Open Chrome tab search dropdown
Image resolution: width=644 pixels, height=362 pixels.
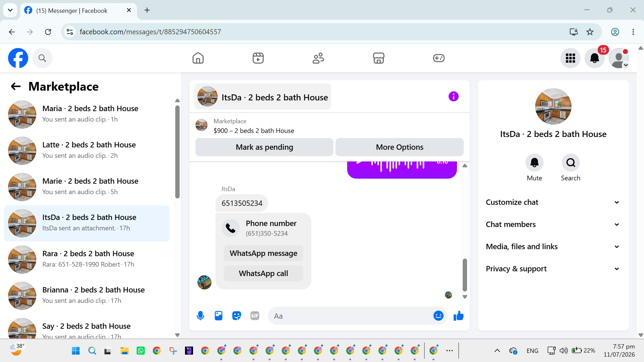(10, 10)
